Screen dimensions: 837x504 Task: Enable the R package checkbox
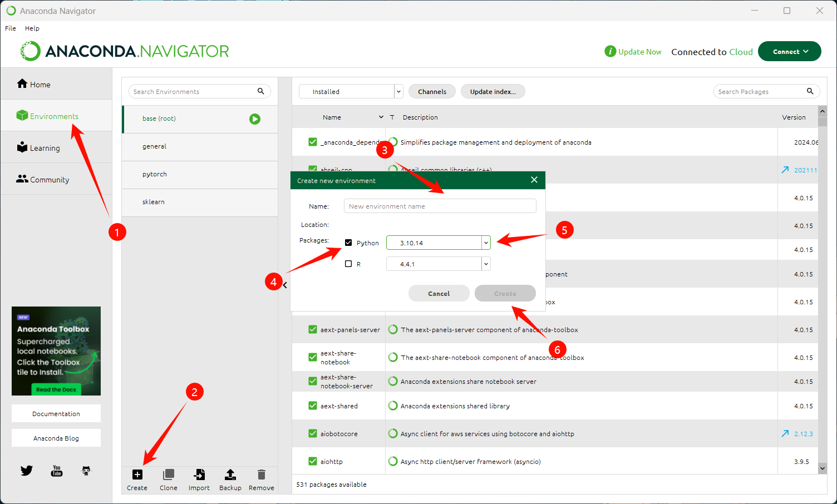[348, 264]
